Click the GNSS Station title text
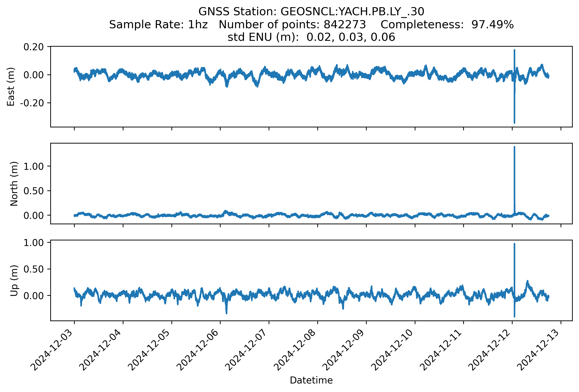The width and height of the screenshot is (579, 392). point(311,12)
